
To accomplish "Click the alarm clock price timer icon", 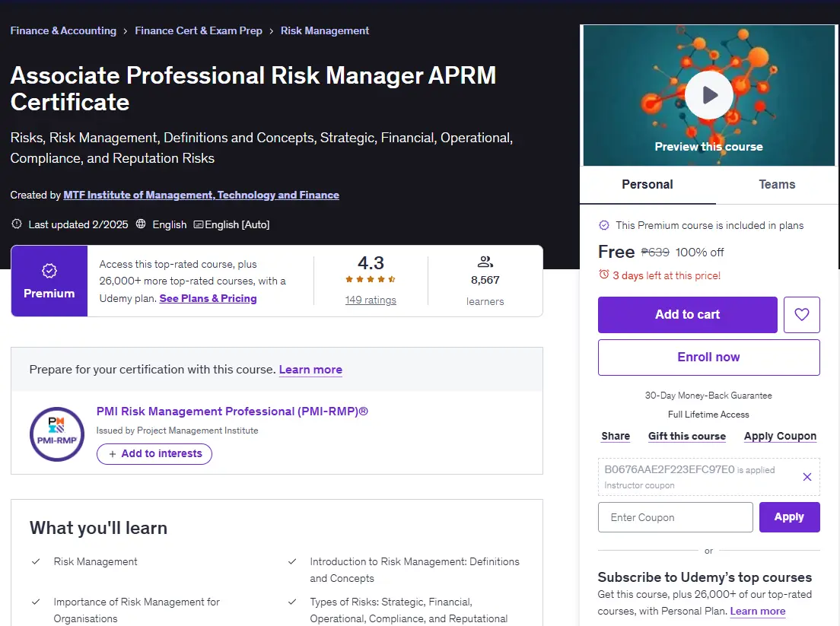I will point(604,275).
